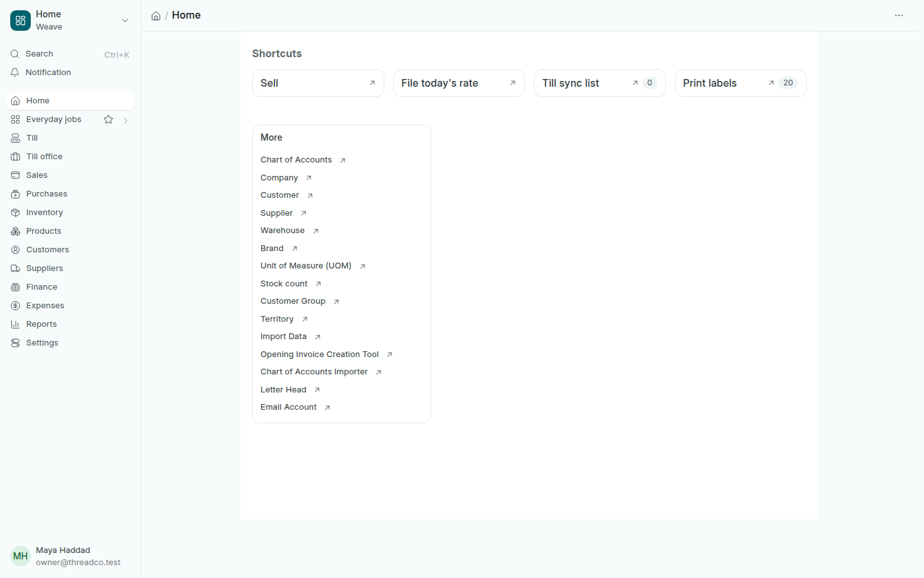Expand the Everyday jobs submenu arrow

click(126, 120)
